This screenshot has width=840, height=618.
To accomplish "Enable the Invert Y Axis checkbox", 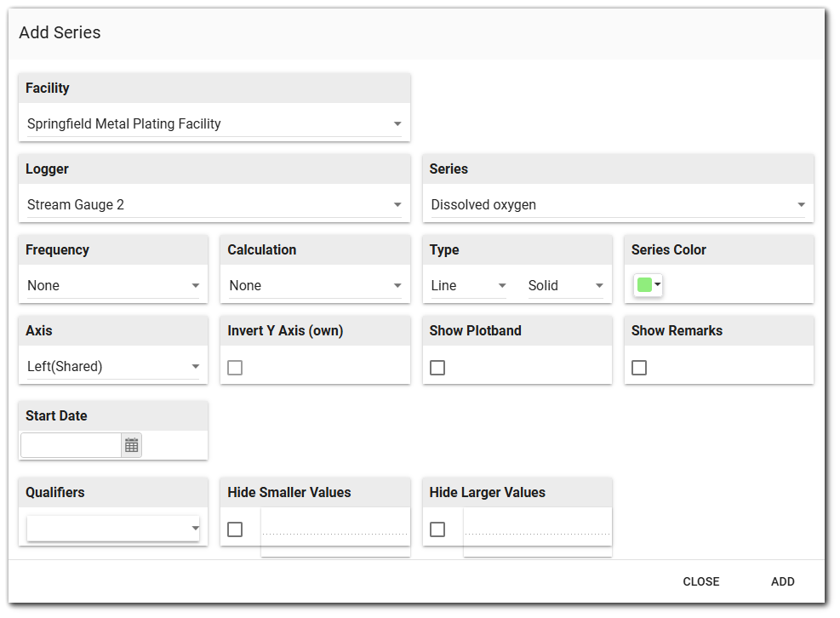I will click(235, 368).
